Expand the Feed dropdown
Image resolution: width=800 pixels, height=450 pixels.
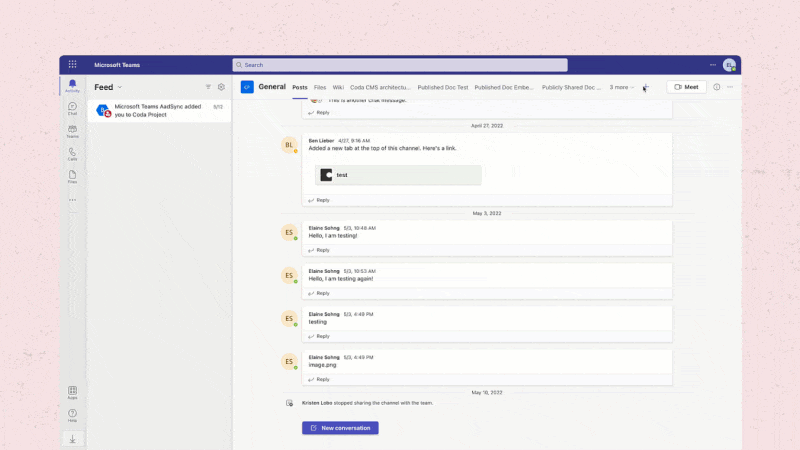(x=120, y=87)
